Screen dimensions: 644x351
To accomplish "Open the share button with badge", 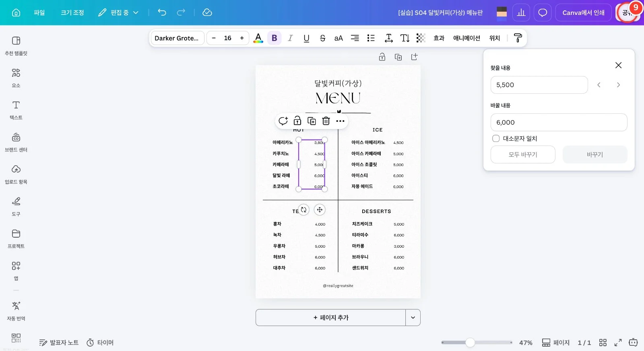I will 627,12.
